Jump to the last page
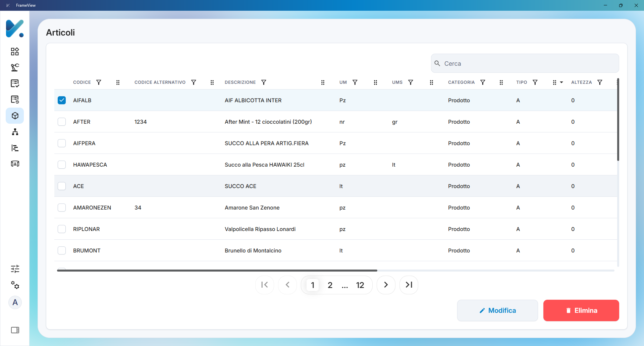The width and height of the screenshot is (644, 346). pyautogui.click(x=409, y=285)
